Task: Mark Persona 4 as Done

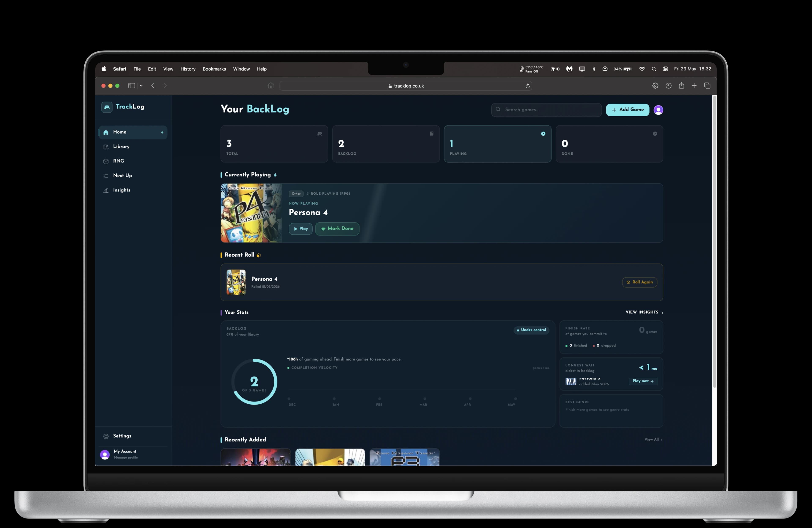Action: pyautogui.click(x=337, y=229)
